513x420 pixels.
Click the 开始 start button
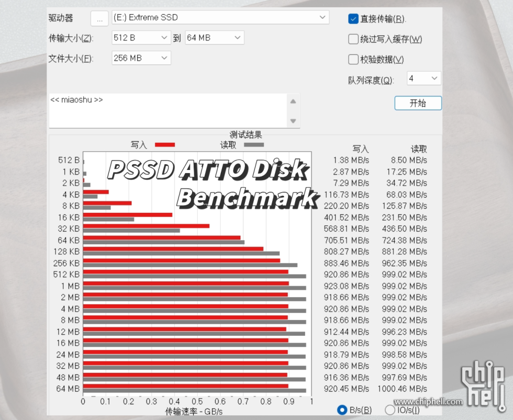click(418, 103)
